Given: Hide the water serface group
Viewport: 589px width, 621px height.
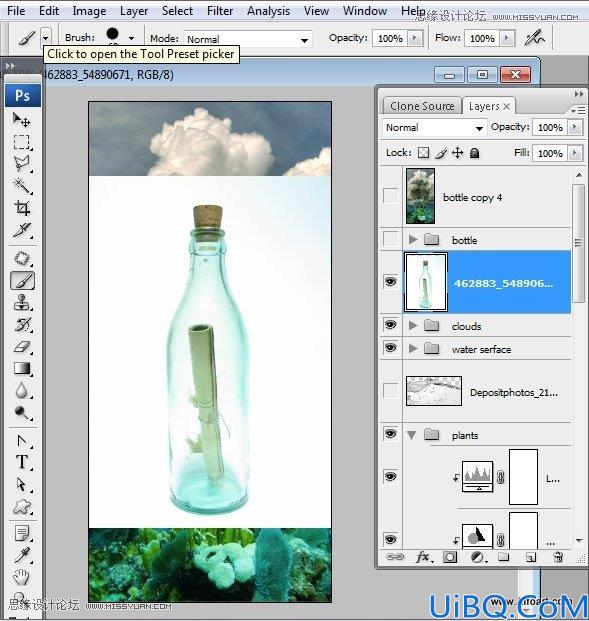Looking at the screenshot, I should click(391, 348).
